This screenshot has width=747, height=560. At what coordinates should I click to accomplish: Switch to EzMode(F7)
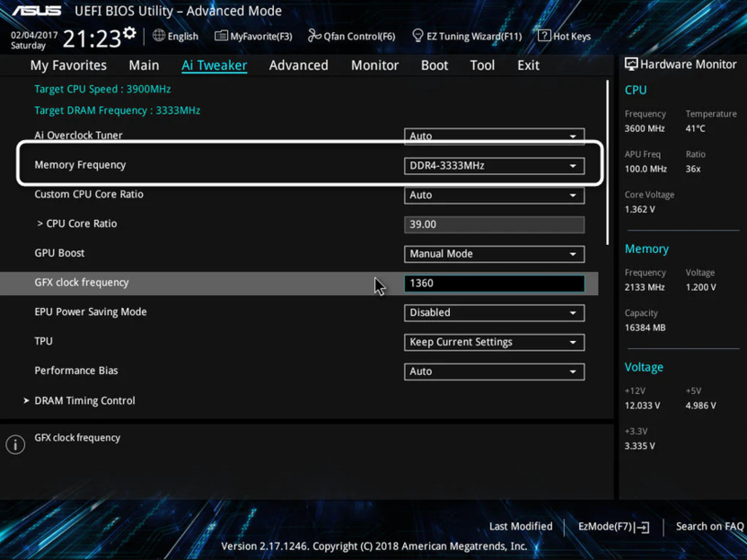[613, 527]
